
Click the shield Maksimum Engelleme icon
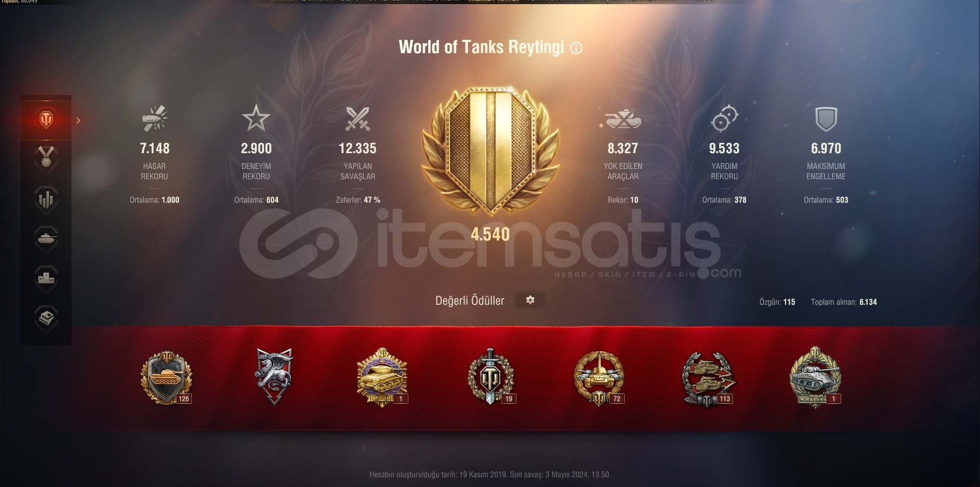click(826, 119)
